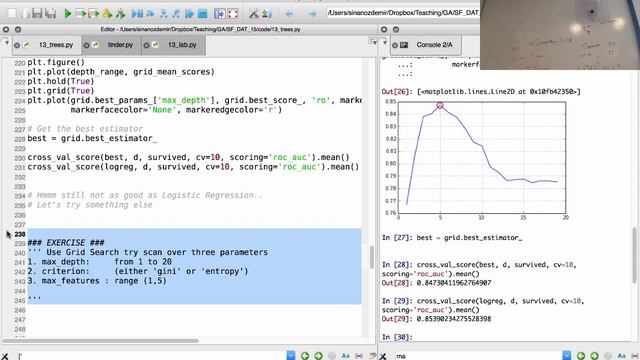
Task: Close the Editor pane
Action: [6, 29]
